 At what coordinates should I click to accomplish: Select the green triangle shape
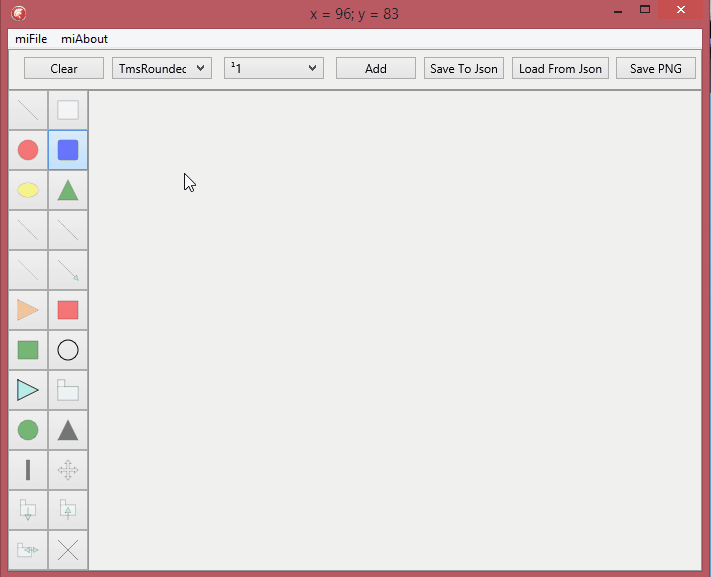coord(68,190)
